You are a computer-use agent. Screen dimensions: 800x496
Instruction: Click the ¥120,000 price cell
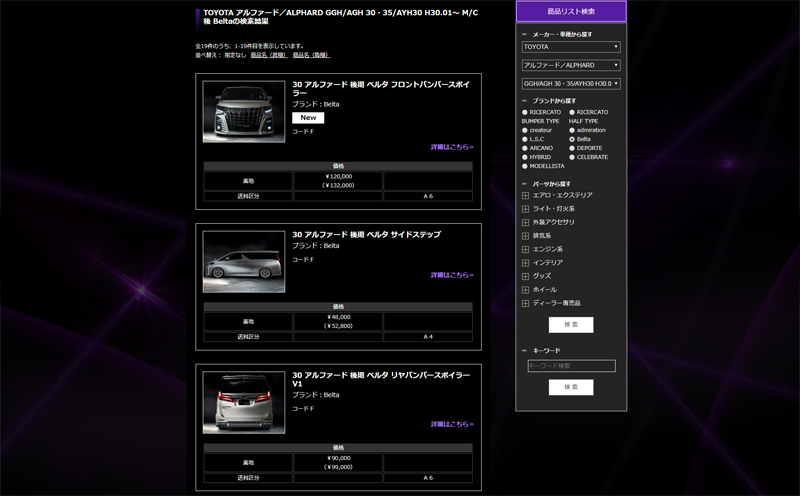coord(338,181)
